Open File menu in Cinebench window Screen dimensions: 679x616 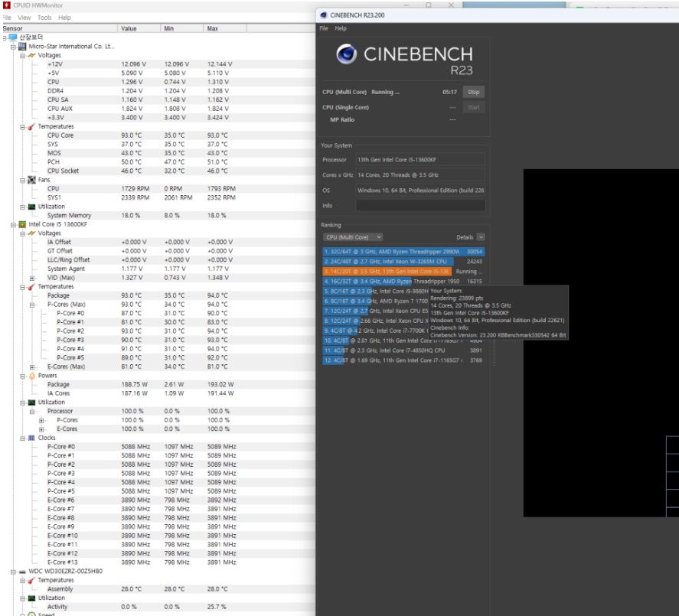[324, 28]
